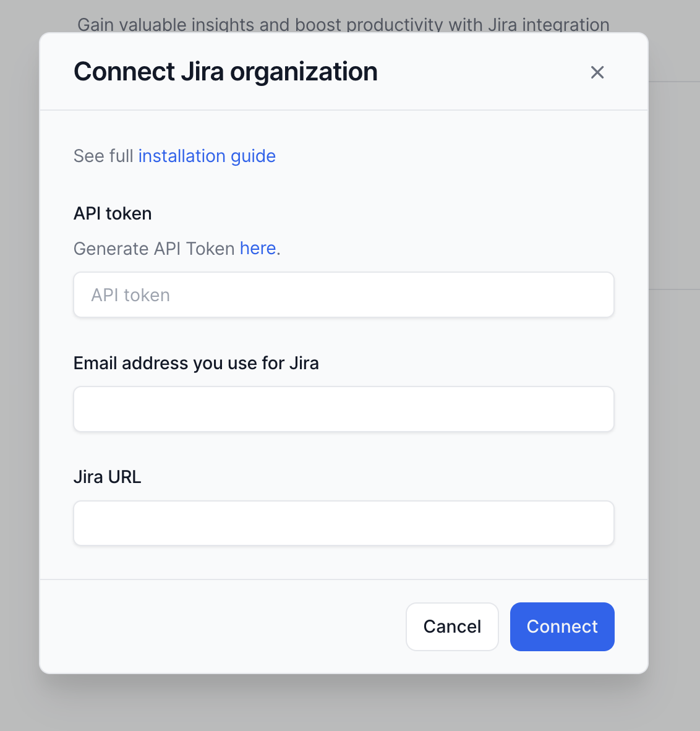Click the 'See full' text before the link
Image resolution: width=700 pixels, height=731 pixels.
click(103, 156)
